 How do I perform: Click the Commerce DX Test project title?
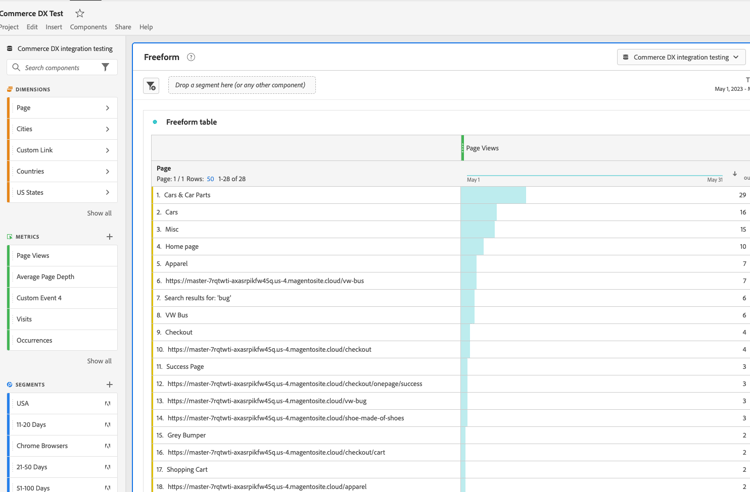pos(32,13)
